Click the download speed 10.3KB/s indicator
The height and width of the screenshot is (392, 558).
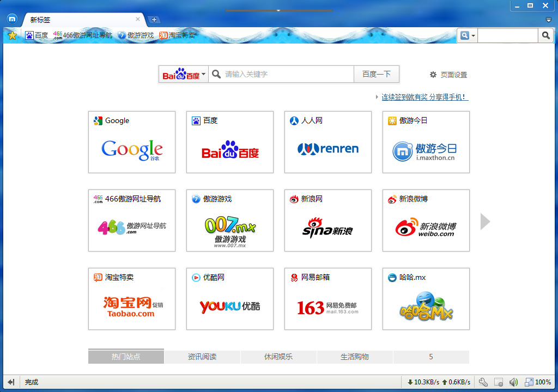(423, 382)
